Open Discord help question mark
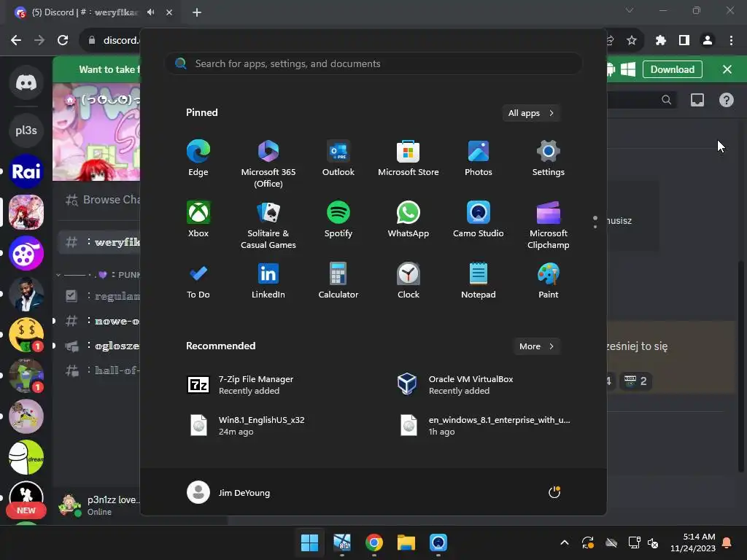 tap(726, 100)
